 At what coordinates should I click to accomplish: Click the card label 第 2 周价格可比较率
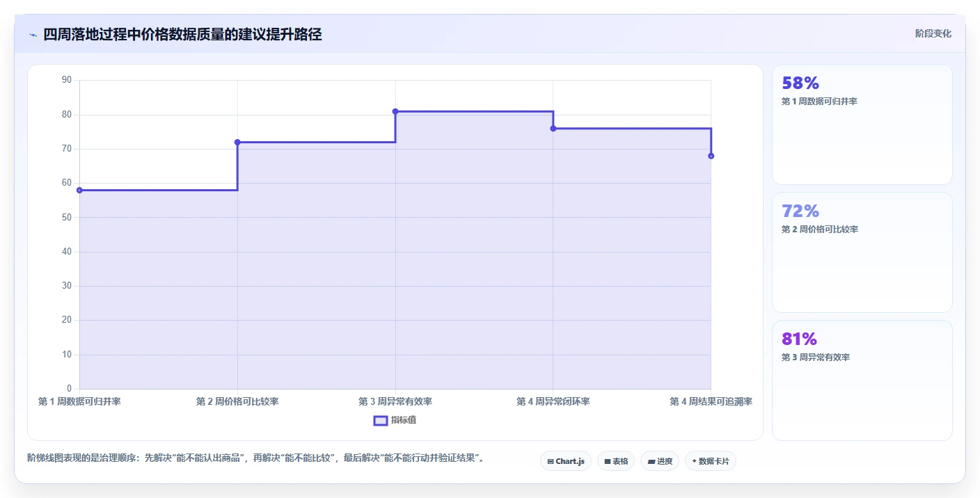click(820, 230)
